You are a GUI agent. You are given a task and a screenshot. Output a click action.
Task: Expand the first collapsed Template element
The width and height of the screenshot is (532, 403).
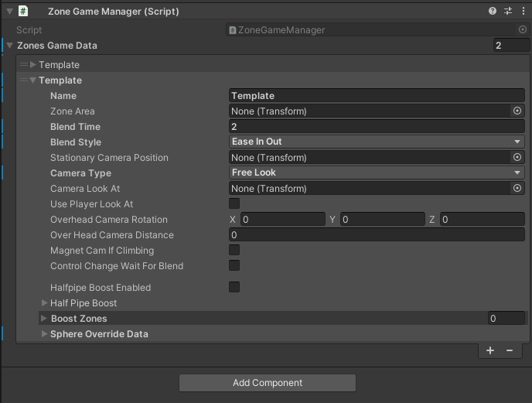tap(33, 64)
